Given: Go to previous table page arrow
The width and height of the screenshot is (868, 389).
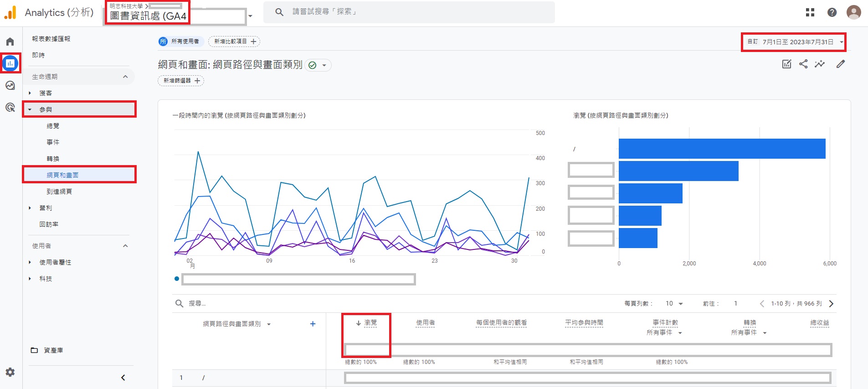Looking at the screenshot, I should coord(762,304).
